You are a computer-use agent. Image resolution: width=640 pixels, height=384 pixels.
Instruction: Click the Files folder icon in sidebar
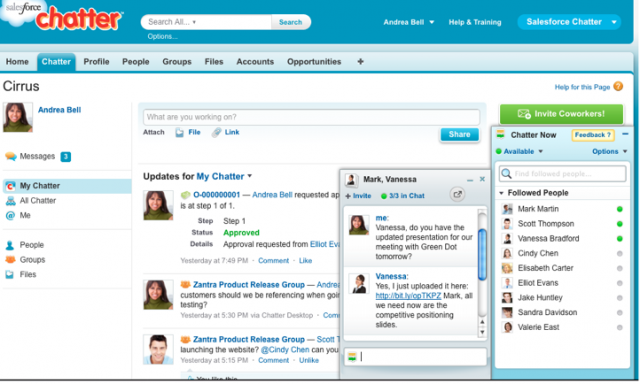click(x=10, y=274)
